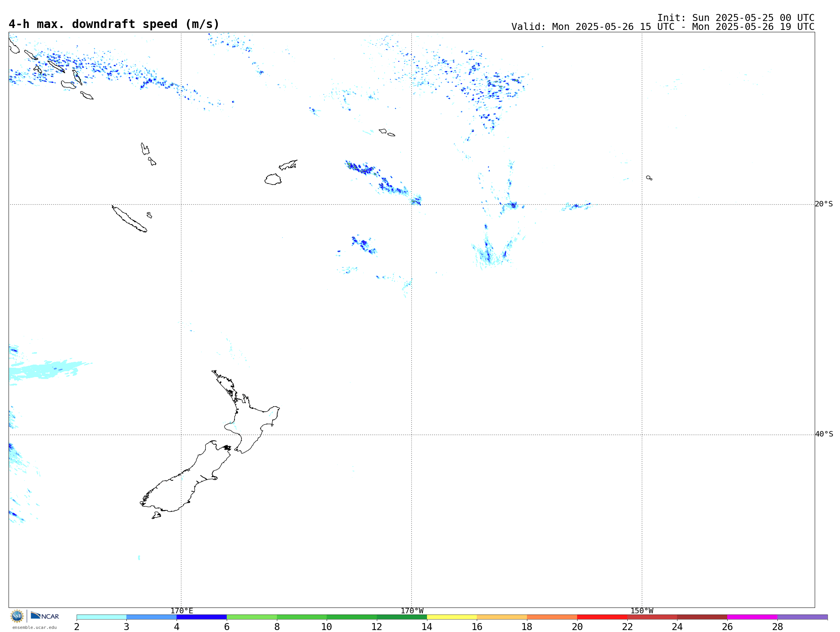Select the '4-h max. downdraft speed (m/s)' title
840x632 pixels.
pyautogui.click(x=114, y=24)
